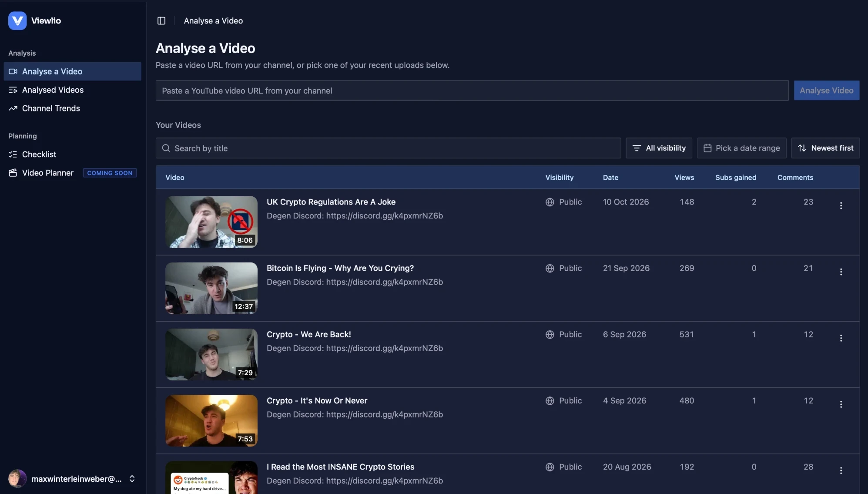The width and height of the screenshot is (868, 494).
Task: Open options menu for INSANE Crypto Stories video
Action: coord(841,470)
